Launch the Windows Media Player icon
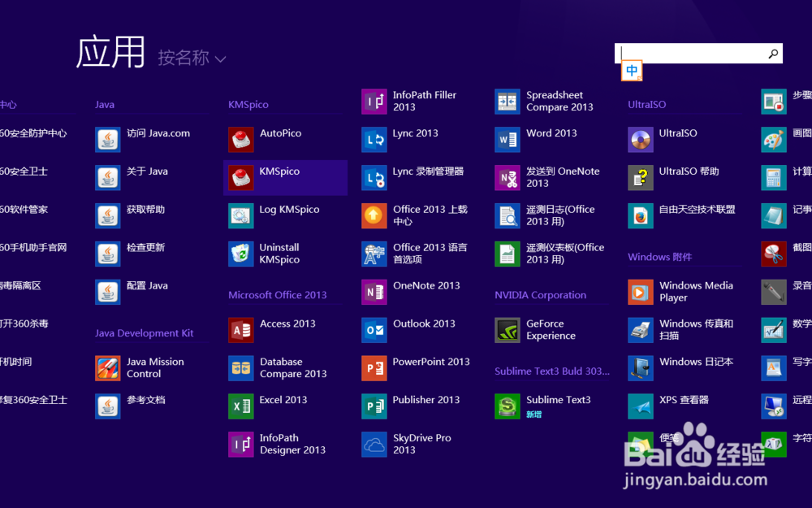The height and width of the screenshot is (508, 812). coord(641,292)
